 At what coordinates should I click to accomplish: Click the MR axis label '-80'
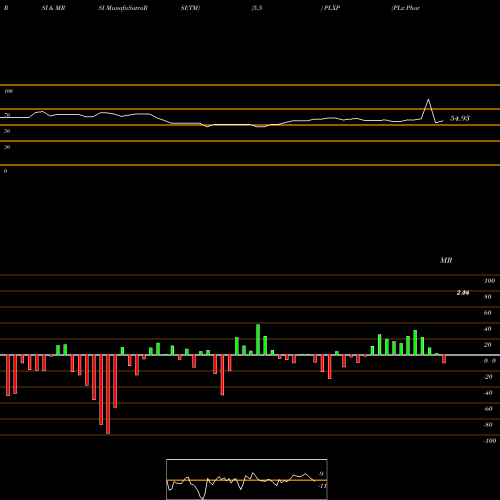tap(488, 425)
